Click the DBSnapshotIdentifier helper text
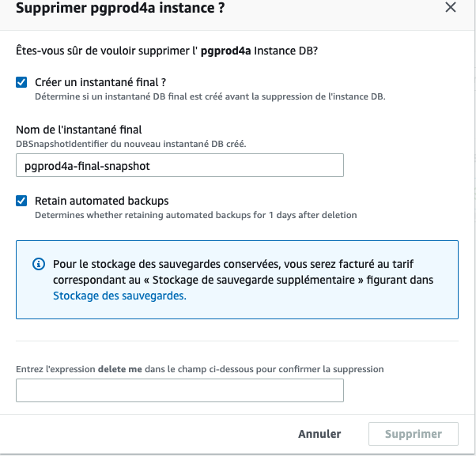 point(130,144)
